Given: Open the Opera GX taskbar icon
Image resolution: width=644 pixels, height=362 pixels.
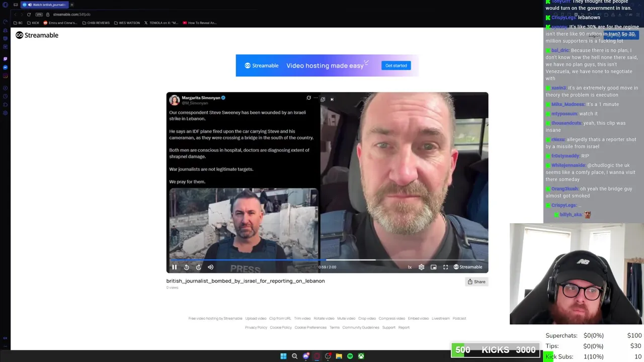Looking at the screenshot, I should (317, 356).
